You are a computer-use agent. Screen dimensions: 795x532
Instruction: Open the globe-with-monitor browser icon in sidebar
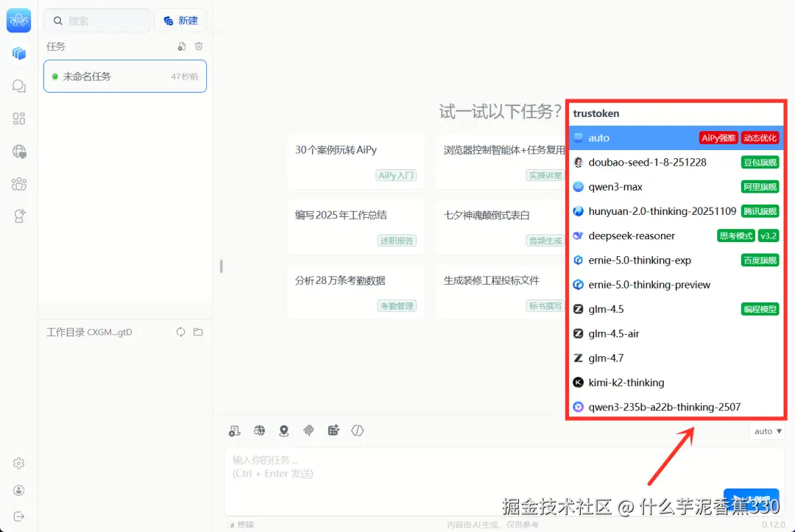click(18, 152)
